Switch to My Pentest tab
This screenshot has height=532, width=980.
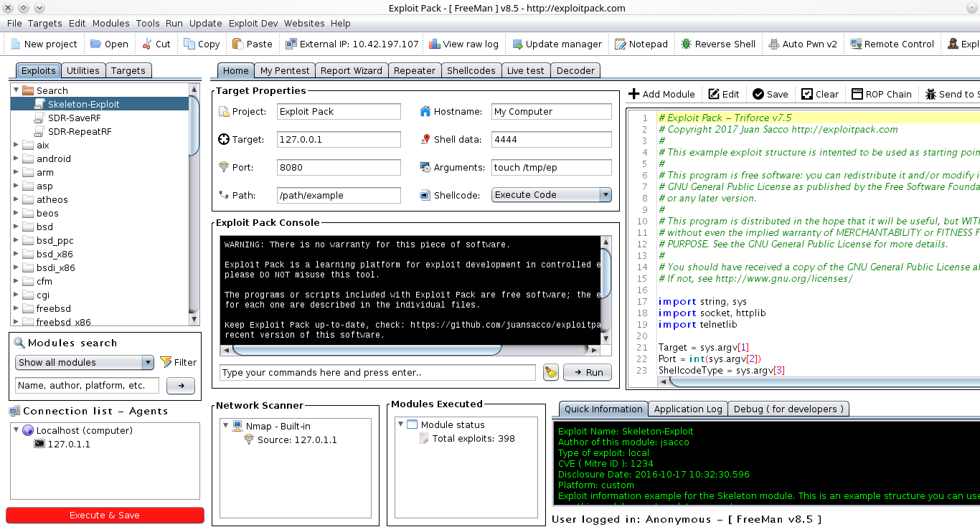click(285, 70)
